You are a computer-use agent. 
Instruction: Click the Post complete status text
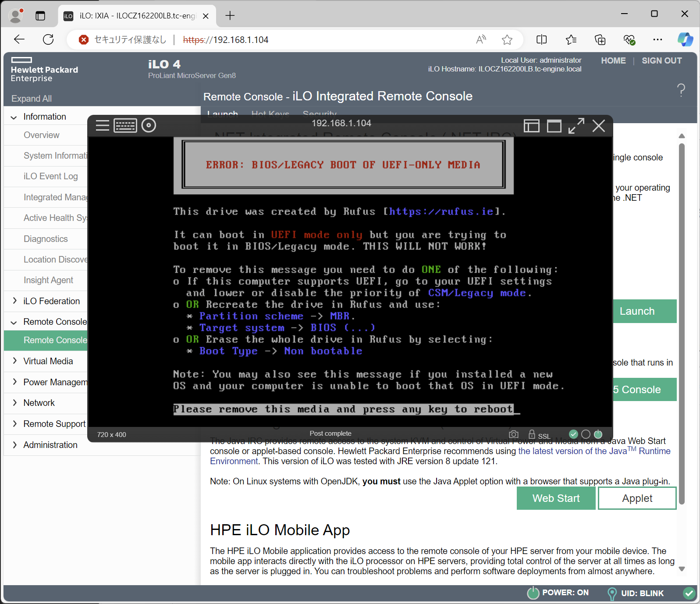tap(330, 433)
